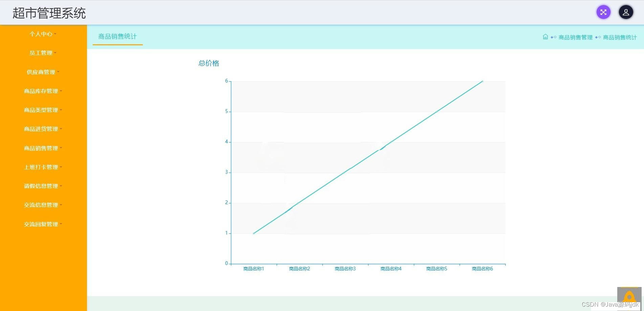Click the 商品名称3 x-axis label
Screen dimensions: 644x311
[x=345, y=269]
